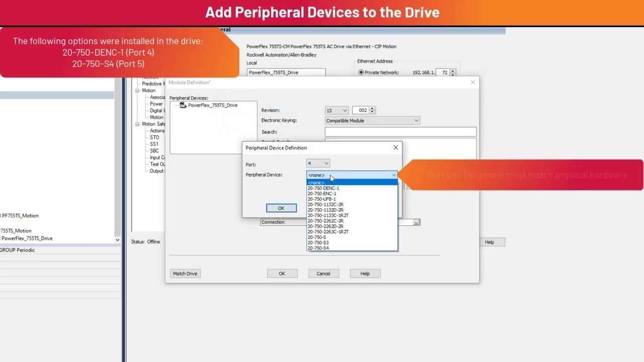Viewport: 644px width, 362px height.
Task: Click OK in Peripheral Device Definition dialog
Action: (x=281, y=208)
